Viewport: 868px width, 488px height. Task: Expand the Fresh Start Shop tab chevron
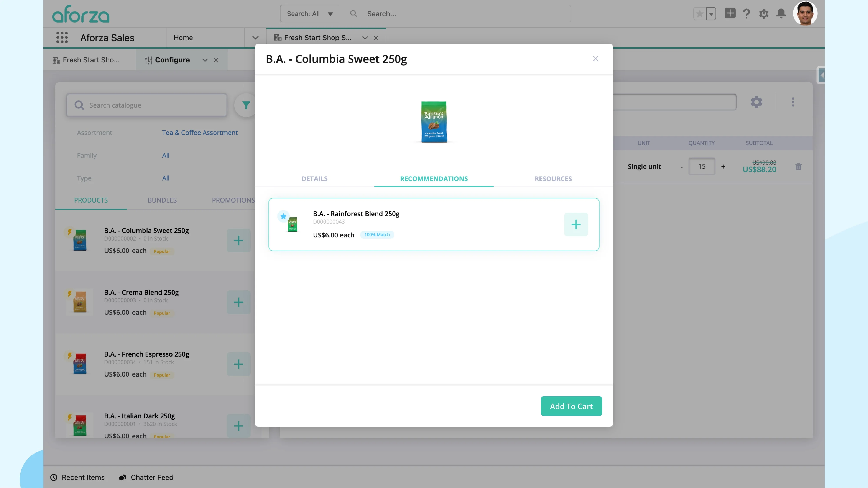click(x=365, y=38)
